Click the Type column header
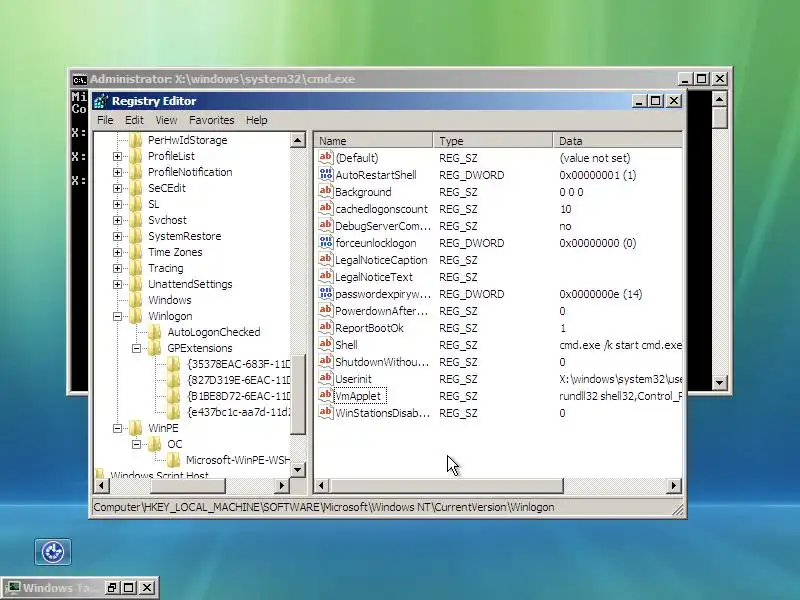Screen dimensions: 800x600 (493, 140)
